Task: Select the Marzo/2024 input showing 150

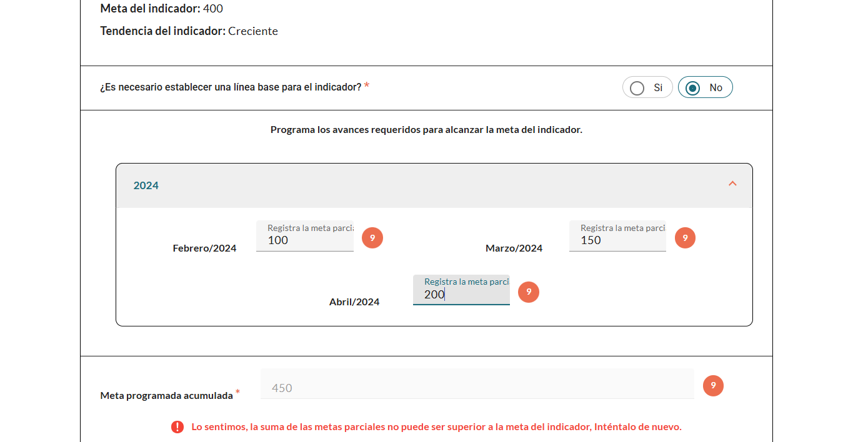Action: (x=617, y=240)
